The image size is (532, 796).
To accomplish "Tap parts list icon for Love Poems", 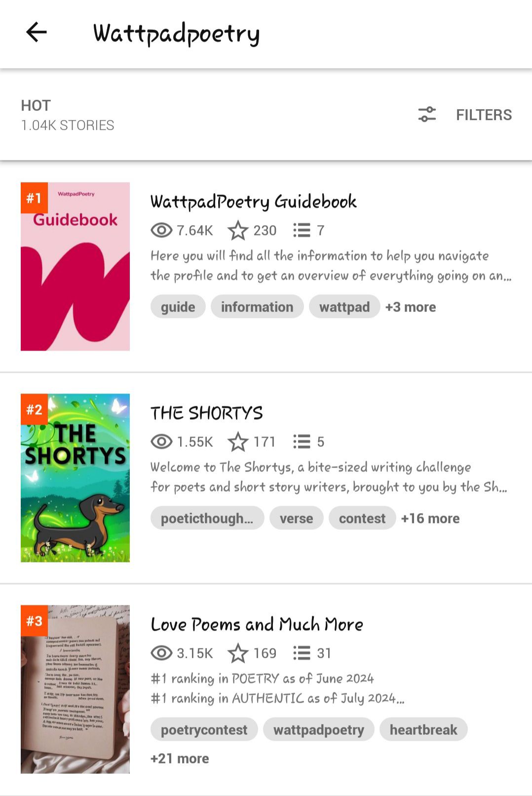I will point(302,653).
